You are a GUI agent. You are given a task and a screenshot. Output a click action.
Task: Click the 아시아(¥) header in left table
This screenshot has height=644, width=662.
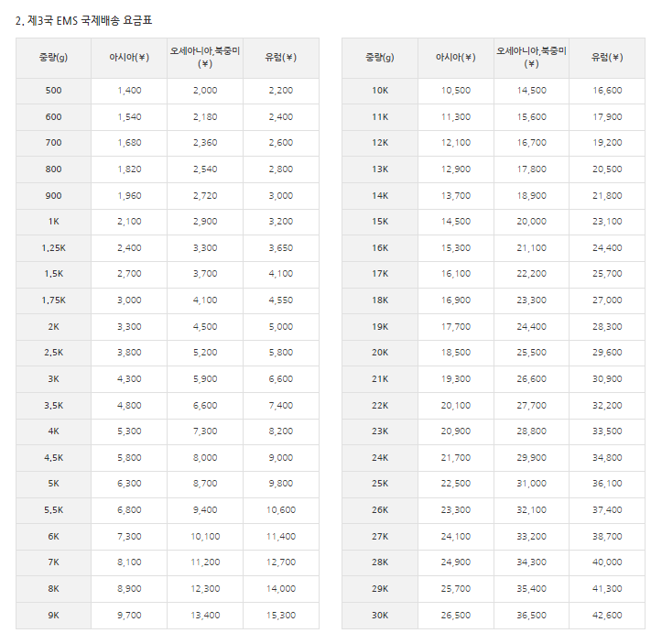coord(129,58)
